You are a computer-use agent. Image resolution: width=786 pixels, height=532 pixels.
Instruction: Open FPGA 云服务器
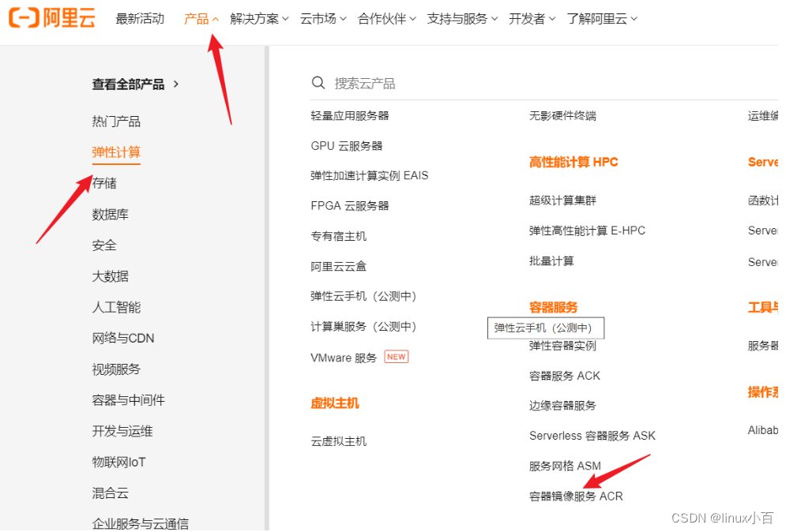point(350,205)
